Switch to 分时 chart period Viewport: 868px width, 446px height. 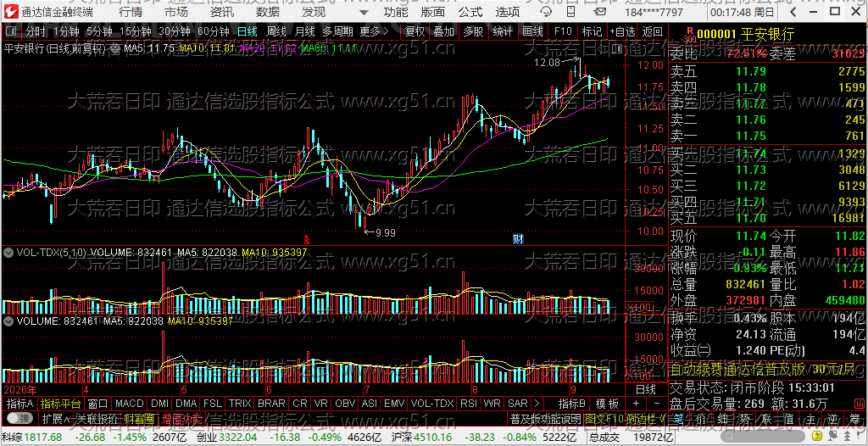pos(36,32)
